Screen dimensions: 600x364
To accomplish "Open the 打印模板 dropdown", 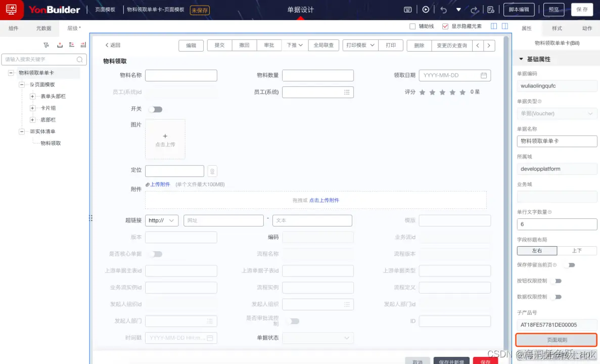I will (x=360, y=45).
